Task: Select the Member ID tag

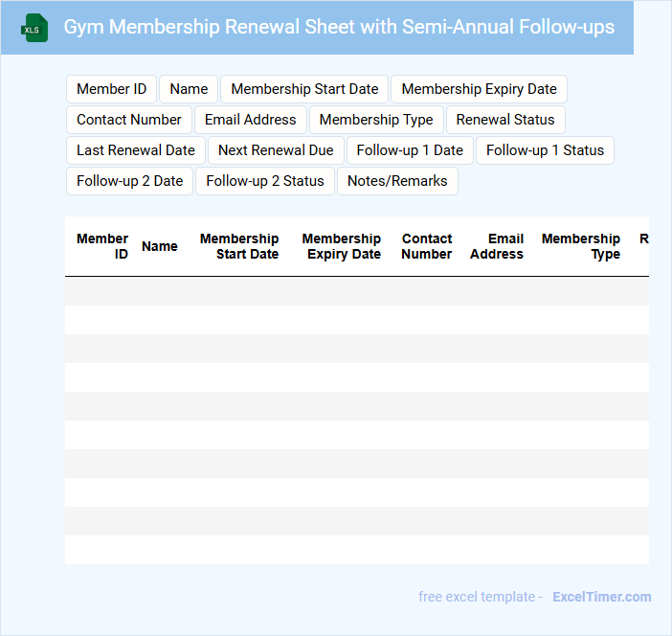Action: (111, 89)
